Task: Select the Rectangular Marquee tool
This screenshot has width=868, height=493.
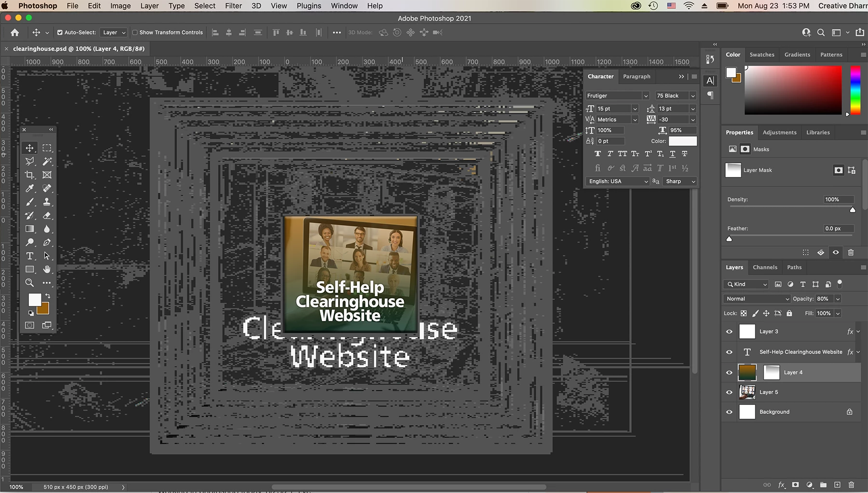Action: (47, 148)
